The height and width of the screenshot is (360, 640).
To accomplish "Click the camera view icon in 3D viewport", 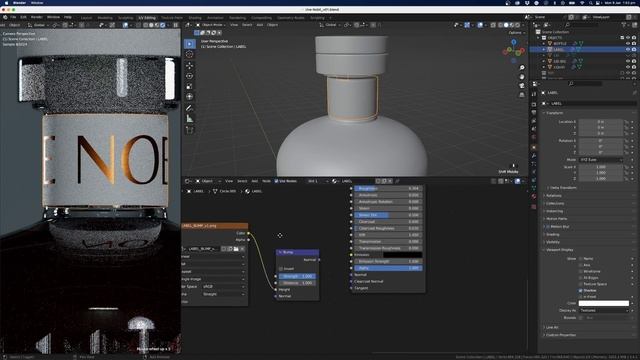I will [x=522, y=86].
